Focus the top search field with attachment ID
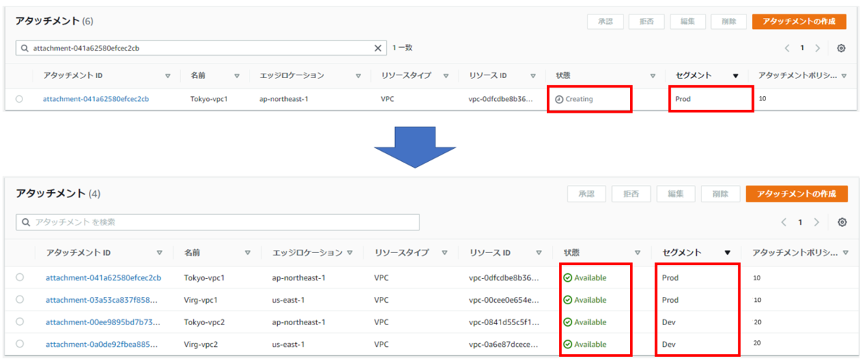This screenshot has height=362, width=868. [x=202, y=48]
